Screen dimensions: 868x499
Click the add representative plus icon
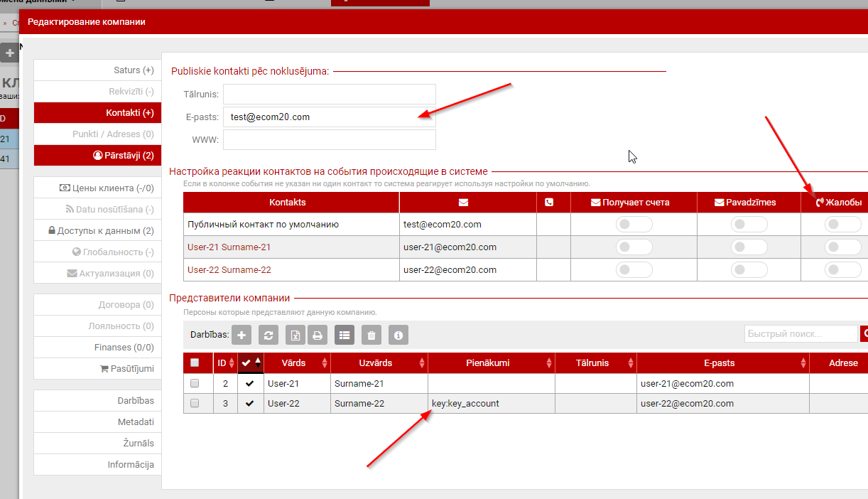(x=242, y=336)
